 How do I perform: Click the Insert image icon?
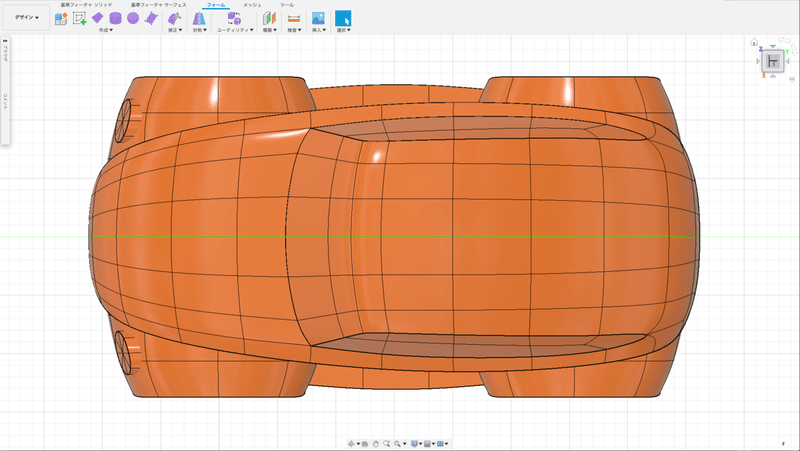click(318, 18)
